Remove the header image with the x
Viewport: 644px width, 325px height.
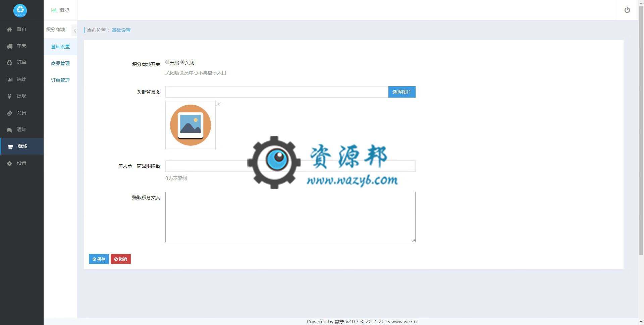(218, 104)
